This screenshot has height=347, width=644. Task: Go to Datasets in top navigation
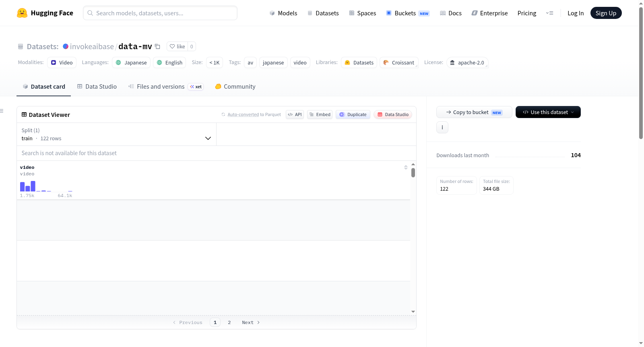click(323, 13)
